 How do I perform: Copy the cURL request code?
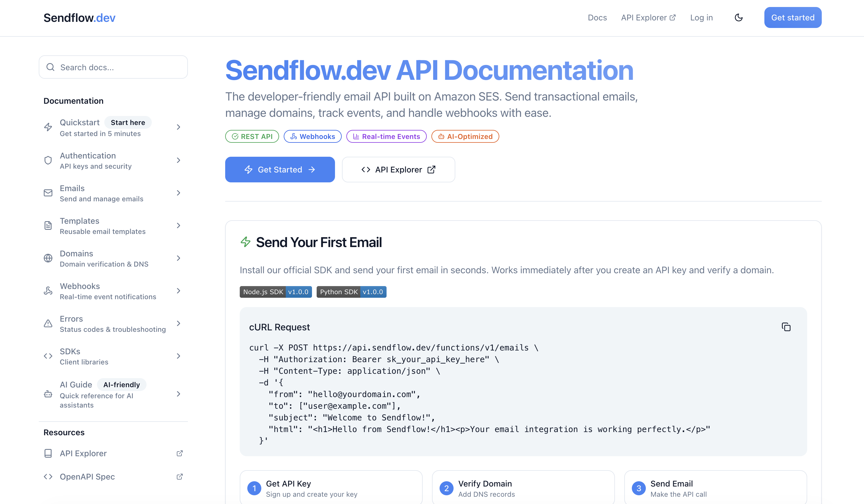(x=786, y=327)
